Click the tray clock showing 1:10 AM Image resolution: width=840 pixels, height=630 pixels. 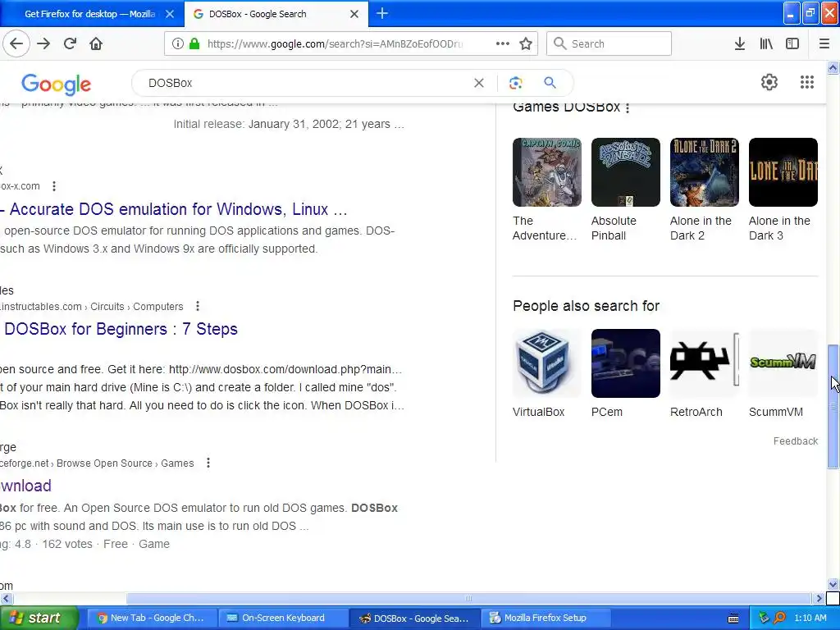810,619
